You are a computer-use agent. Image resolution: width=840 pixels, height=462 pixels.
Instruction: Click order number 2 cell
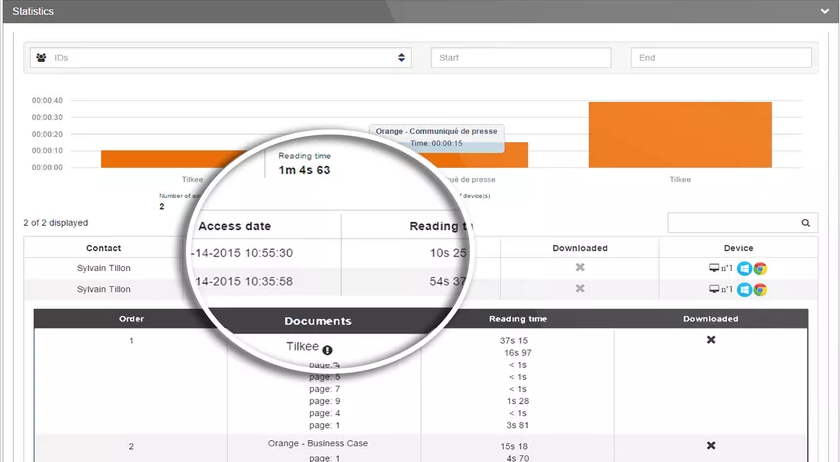point(131,446)
